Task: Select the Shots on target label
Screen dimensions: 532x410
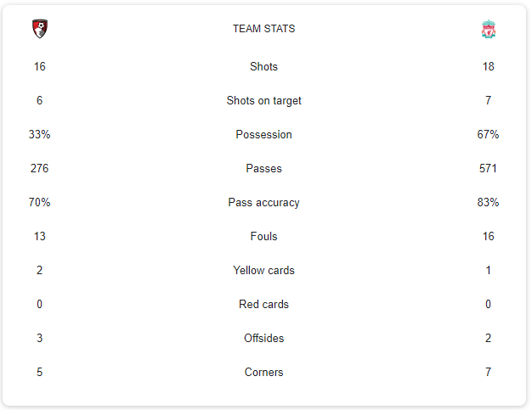Action: tap(264, 100)
